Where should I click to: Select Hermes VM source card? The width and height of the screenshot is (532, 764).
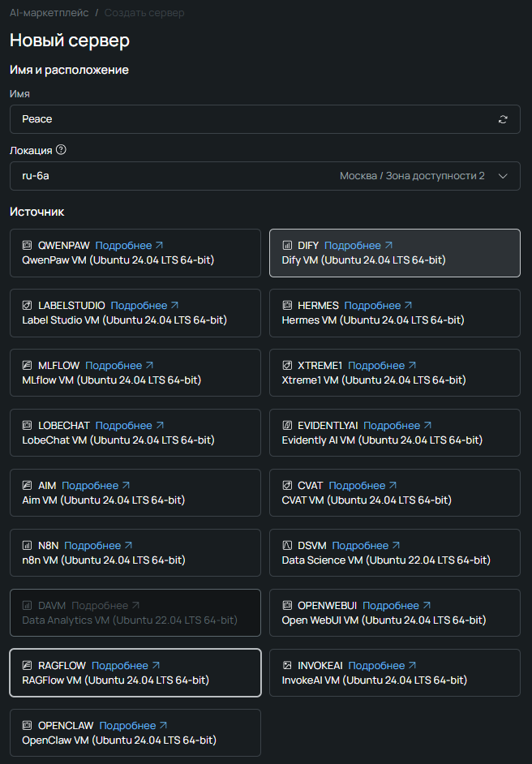coord(395,313)
